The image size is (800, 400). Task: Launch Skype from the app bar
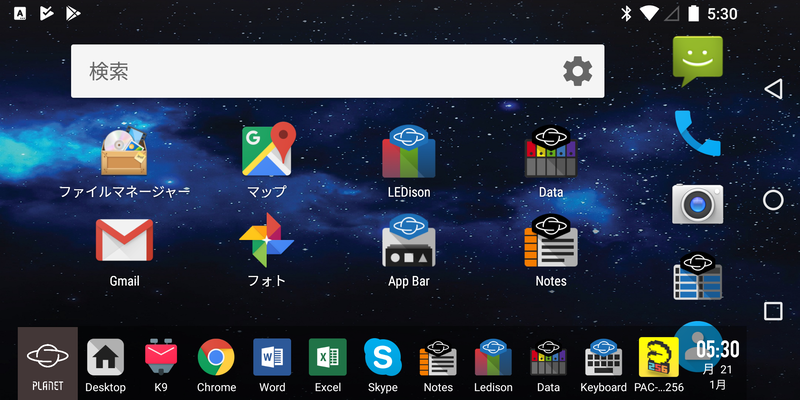[383, 366]
